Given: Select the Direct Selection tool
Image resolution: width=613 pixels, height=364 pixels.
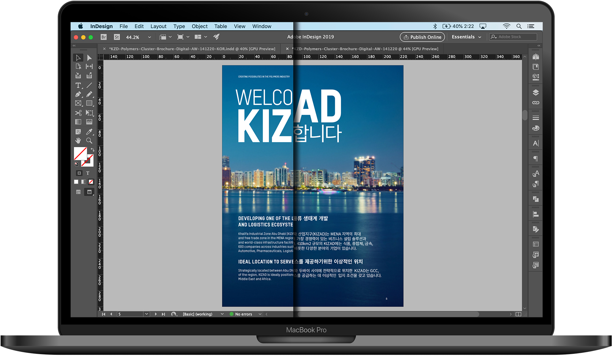Looking at the screenshot, I should pyautogui.click(x=89, y=58).
